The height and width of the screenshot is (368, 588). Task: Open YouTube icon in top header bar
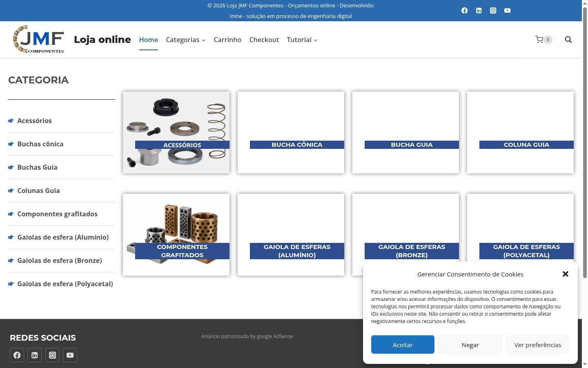507,11
